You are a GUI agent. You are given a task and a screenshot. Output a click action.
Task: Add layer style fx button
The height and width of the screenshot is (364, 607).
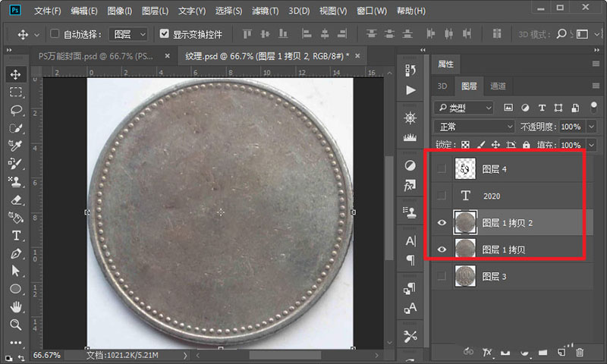tap(487, 352)
